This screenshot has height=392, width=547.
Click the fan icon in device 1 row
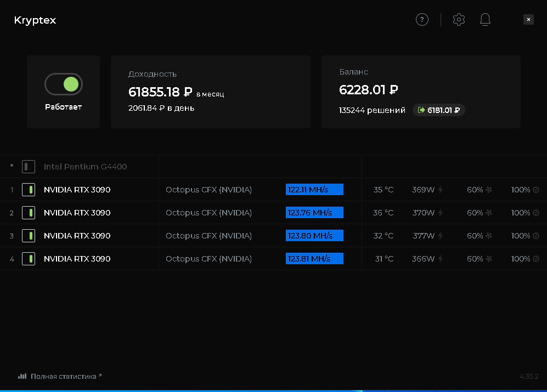tap(489, 190)
